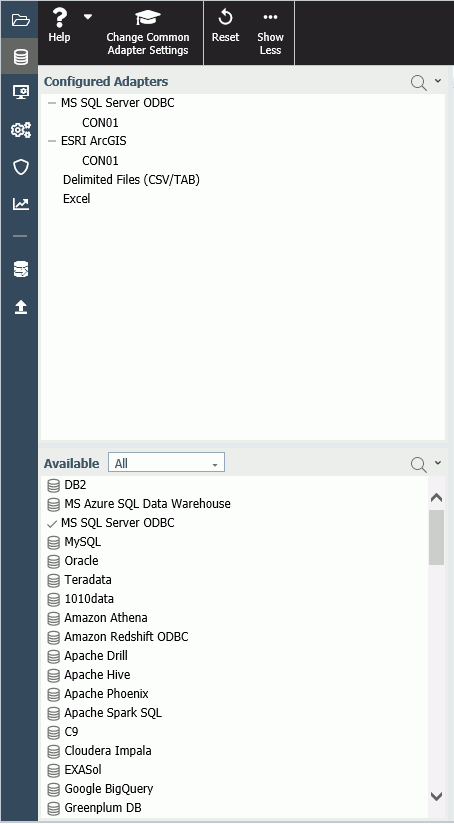
Task: Click the Help question mark icon
Action: point(59,18)
